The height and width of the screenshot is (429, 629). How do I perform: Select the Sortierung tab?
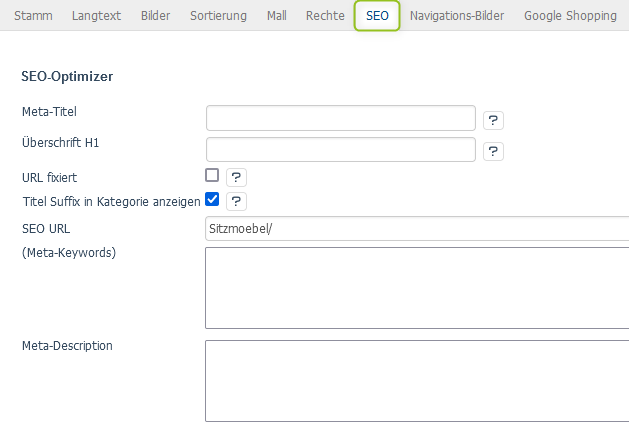click(x=218, y=16)
